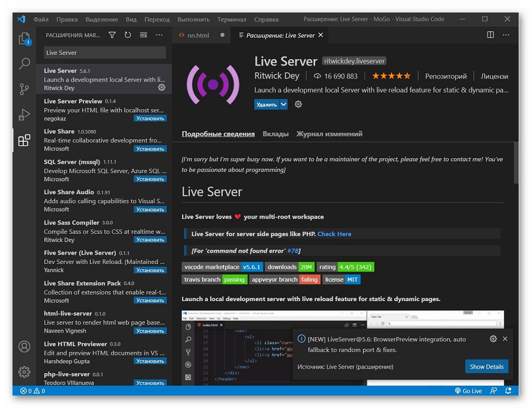The height and width of the screenshot is (408, 532).
Task: Open the Терминал menu
Action: coord(232,19)
